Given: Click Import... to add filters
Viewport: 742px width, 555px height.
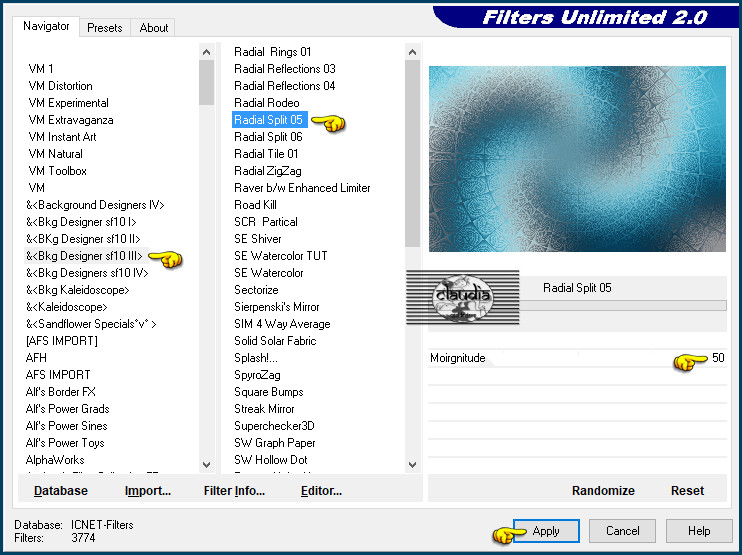Looking at the screenshot, I should pyautogui.click(x=148, y=491).
